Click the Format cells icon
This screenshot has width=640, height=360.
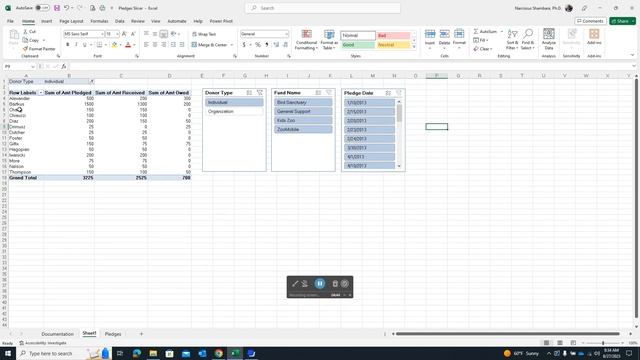pyautogui.click(x=459, y=34)
